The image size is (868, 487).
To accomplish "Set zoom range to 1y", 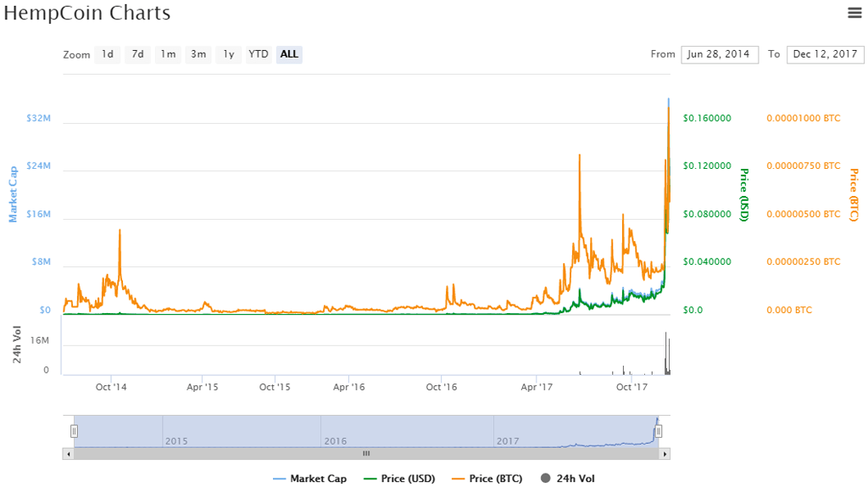I will pos(229,54).
